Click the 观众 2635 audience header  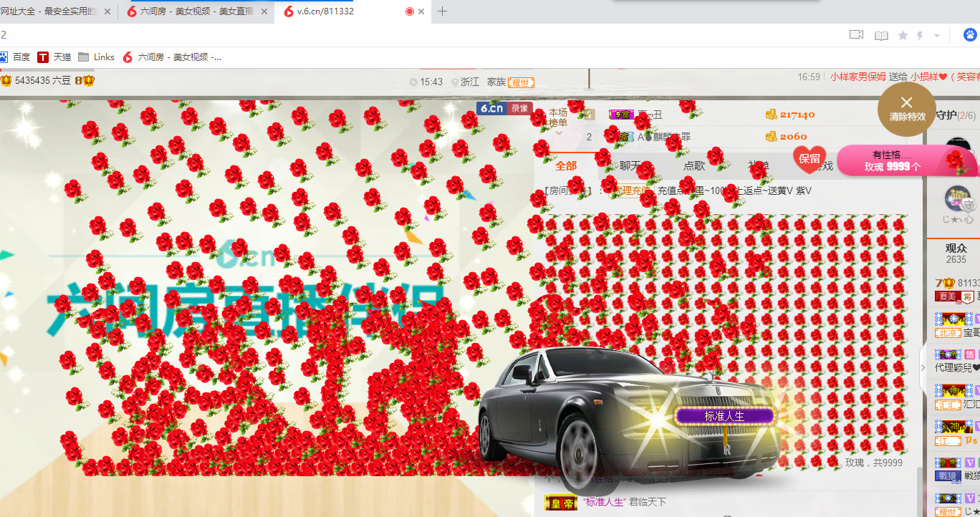[x=956, y=253]
